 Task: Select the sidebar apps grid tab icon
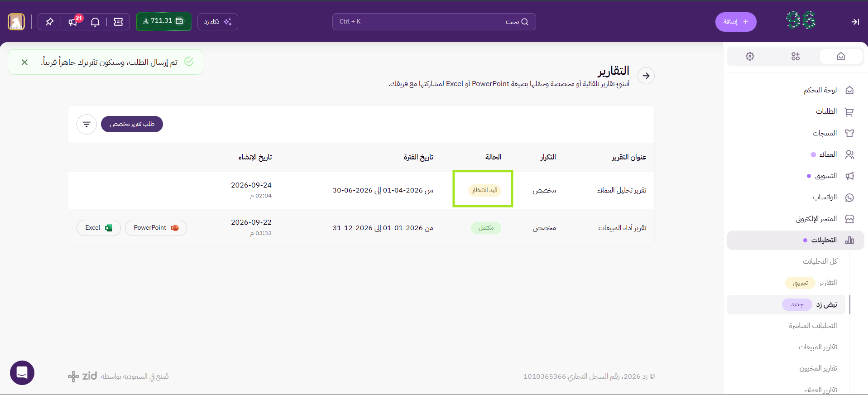click(x=796, y=56)
